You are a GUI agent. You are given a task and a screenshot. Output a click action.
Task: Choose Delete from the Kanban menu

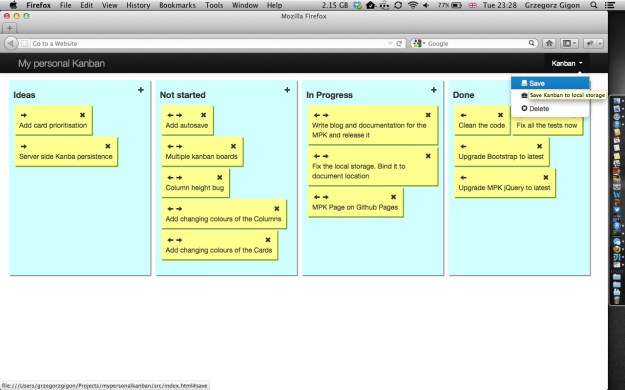(550, 108)
